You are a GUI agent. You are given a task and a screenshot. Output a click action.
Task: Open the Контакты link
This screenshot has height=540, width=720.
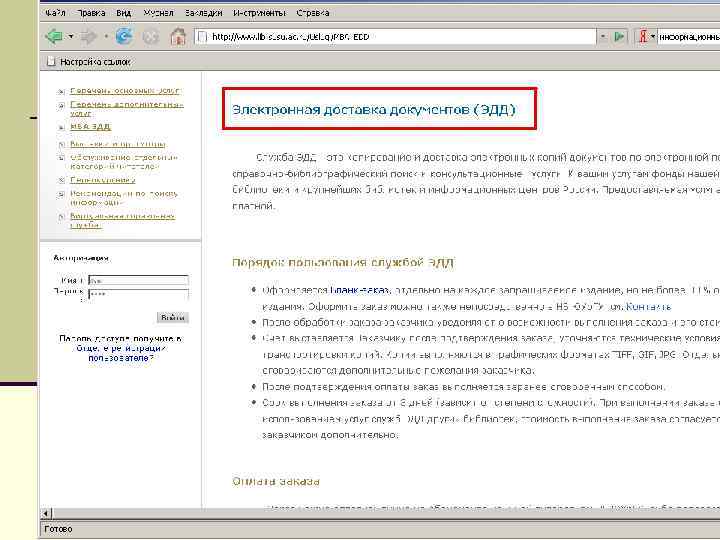[648, 306]
